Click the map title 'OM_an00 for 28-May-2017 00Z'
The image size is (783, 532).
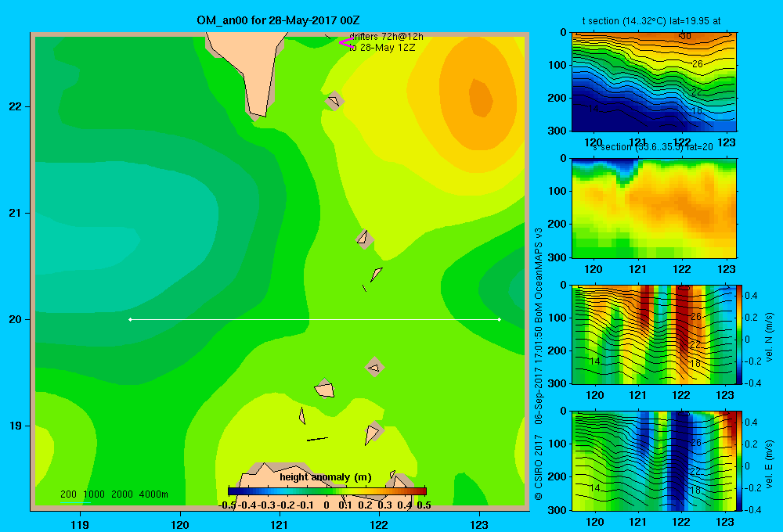point(278,20)
